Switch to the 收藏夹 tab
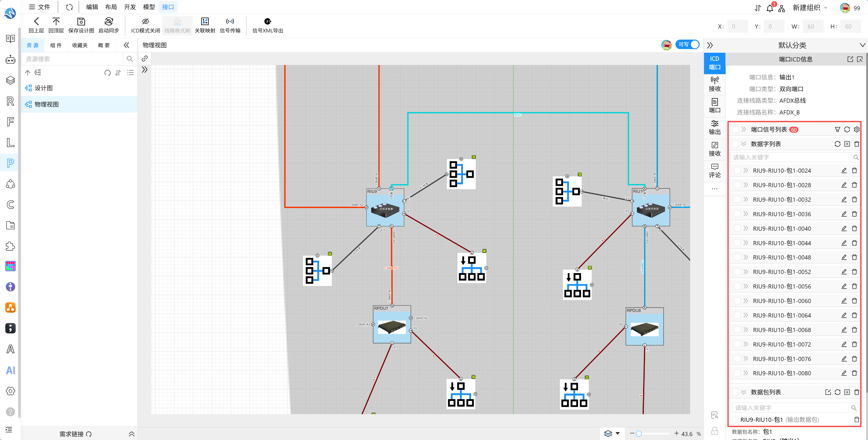 tap(80, 45)
